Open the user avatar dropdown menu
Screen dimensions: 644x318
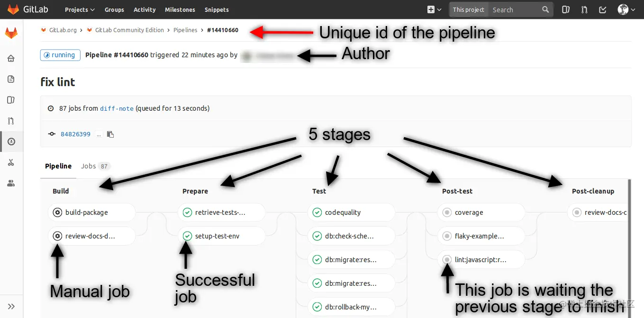click(622, 9)
